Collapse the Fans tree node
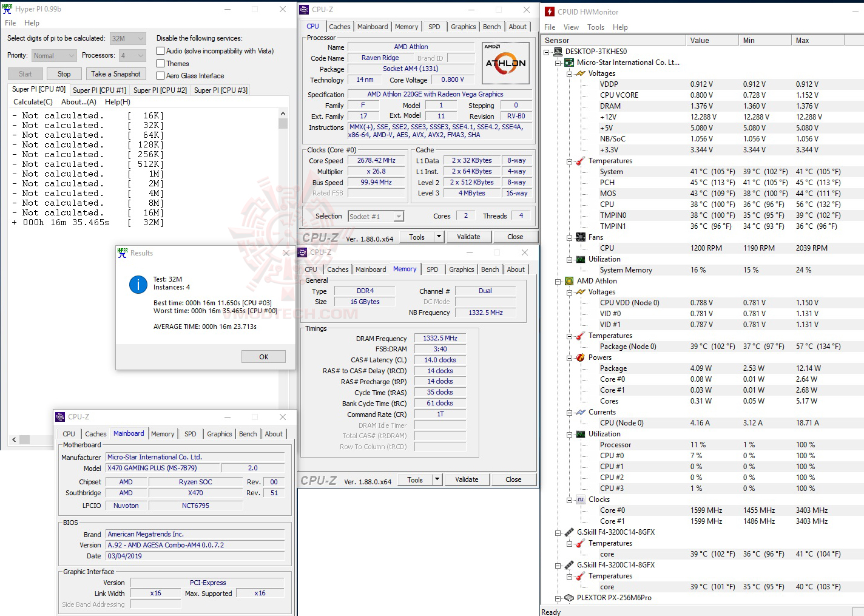This screenshot has width=864, height=616. click(570, 237)
